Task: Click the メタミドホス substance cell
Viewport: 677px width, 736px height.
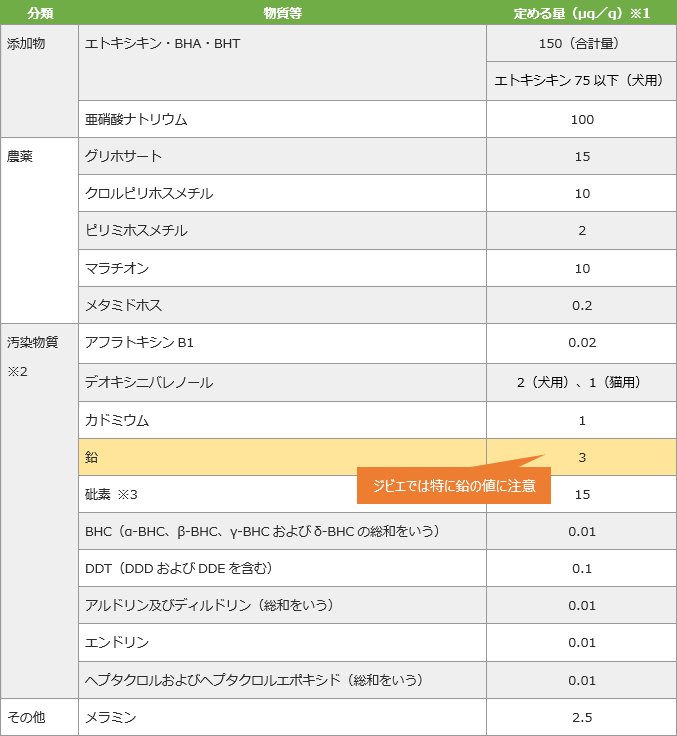Action: point(282,305)
